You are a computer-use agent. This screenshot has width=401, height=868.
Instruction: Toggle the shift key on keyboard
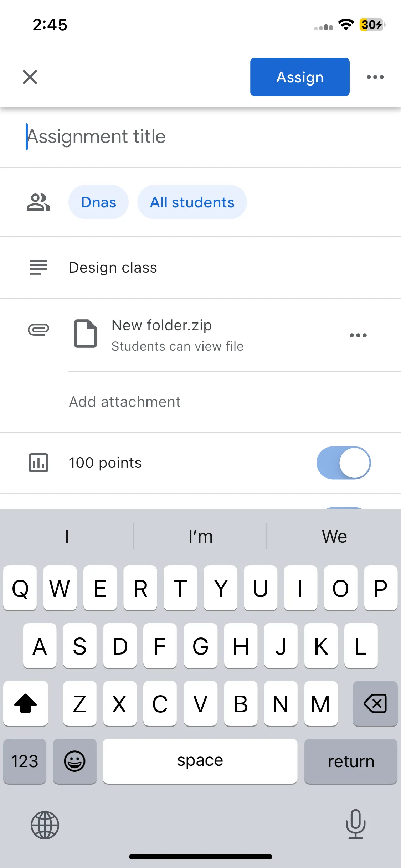[x=26, y=703]
